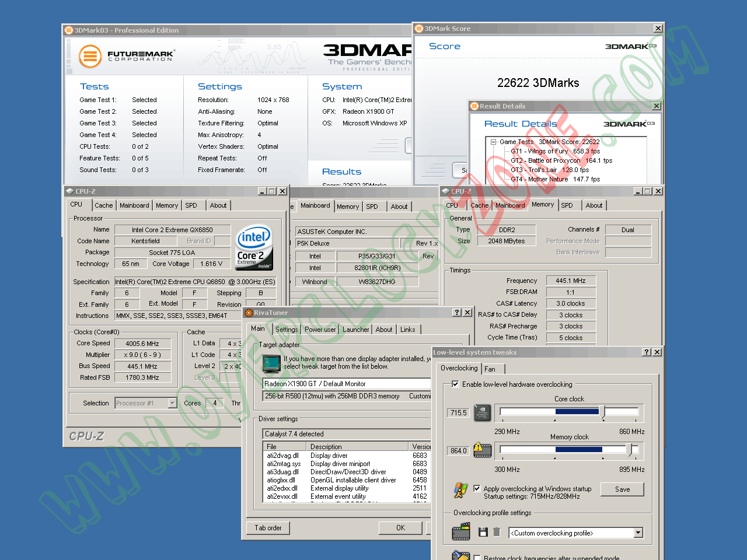Minimize the right CPU-Z window
The image size is (747, 560).
(x=638, y=191)
